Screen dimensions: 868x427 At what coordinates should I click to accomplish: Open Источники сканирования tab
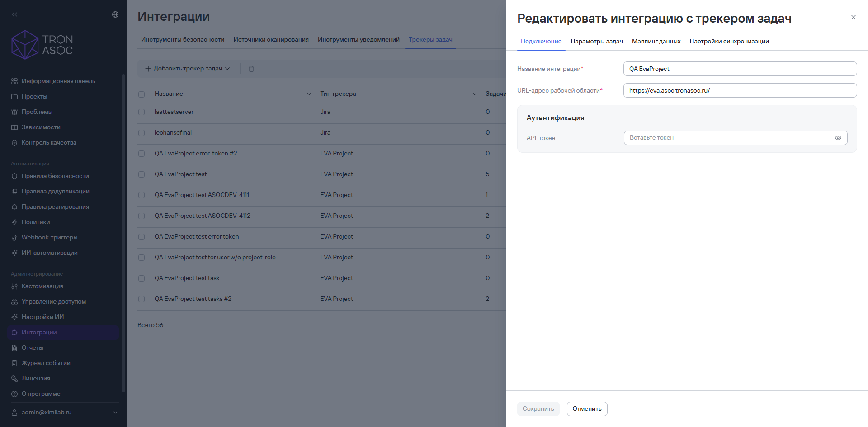[x=271, y=40]
